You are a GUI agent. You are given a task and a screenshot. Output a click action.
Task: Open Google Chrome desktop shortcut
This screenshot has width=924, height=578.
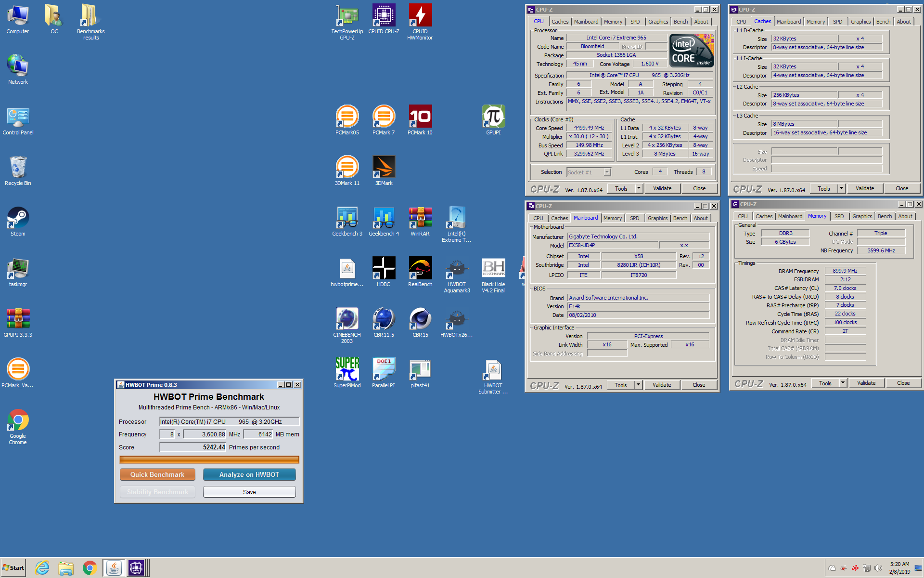(x=18, y=426)
